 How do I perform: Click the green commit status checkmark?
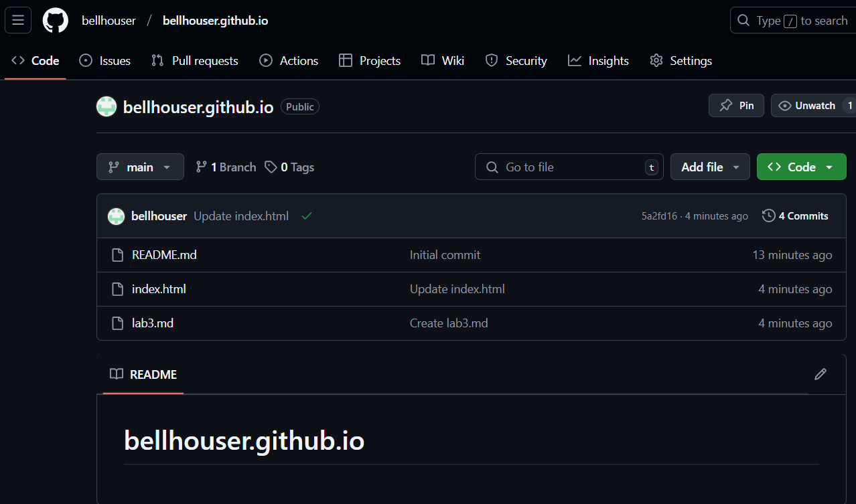[x=307, y=216]
